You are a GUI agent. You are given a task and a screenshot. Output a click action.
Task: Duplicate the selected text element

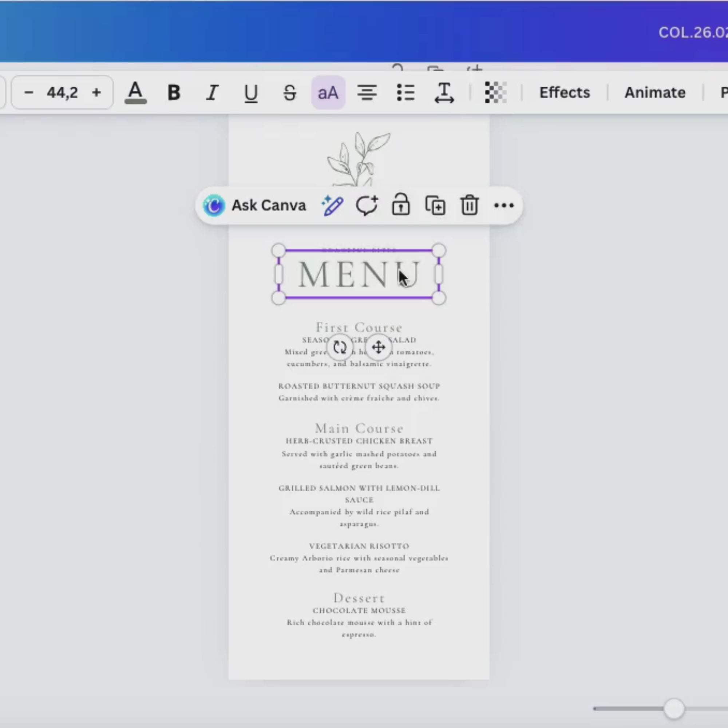(x=435, y=205)
